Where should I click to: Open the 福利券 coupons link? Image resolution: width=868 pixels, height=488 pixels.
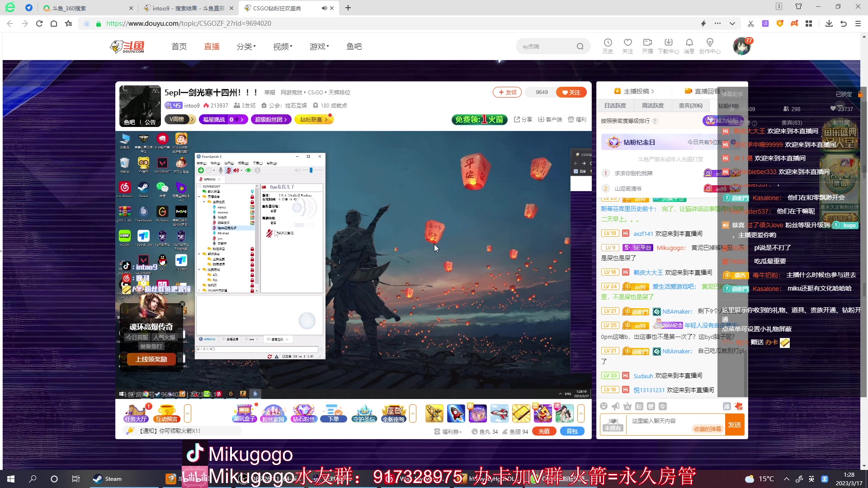(x=448, y=432)
